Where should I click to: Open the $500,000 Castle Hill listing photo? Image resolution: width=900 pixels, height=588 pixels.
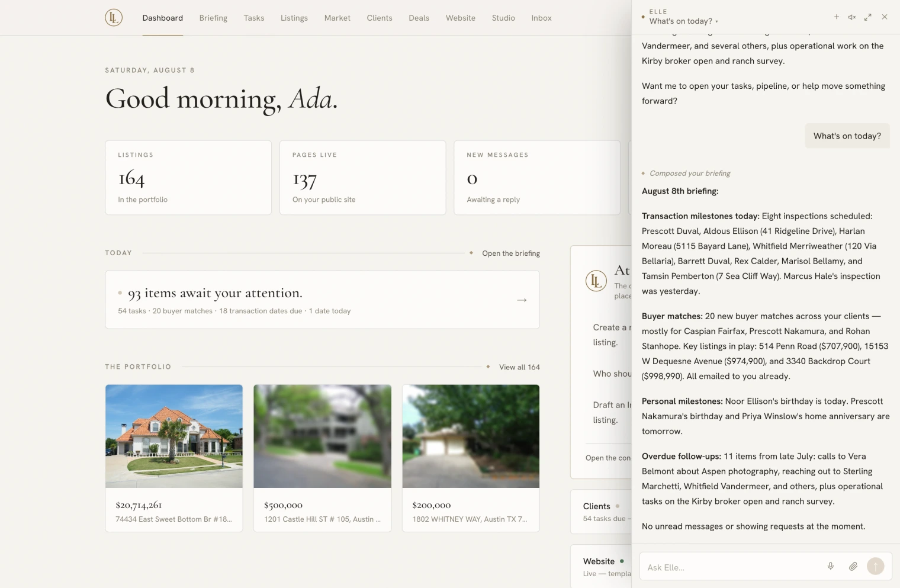tap(323, 436)
